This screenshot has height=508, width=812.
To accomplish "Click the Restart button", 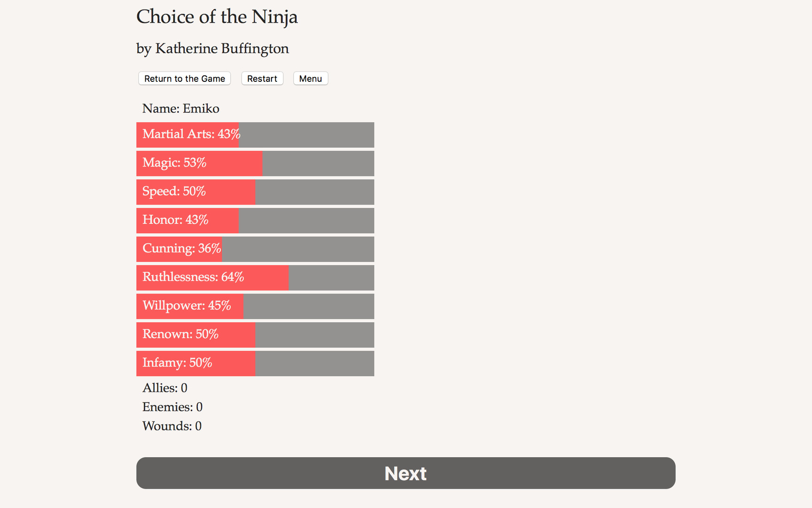I will click(262, 78).
